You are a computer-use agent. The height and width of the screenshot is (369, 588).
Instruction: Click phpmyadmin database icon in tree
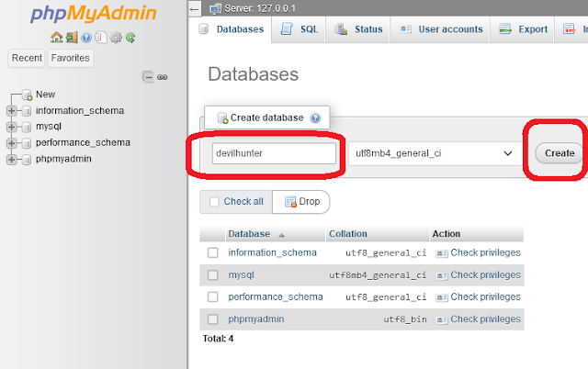click(x=27, y=160)
